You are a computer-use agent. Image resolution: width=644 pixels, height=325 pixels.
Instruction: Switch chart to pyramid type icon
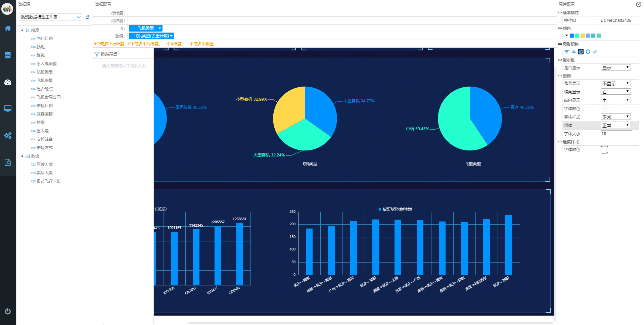pos(574,52)
